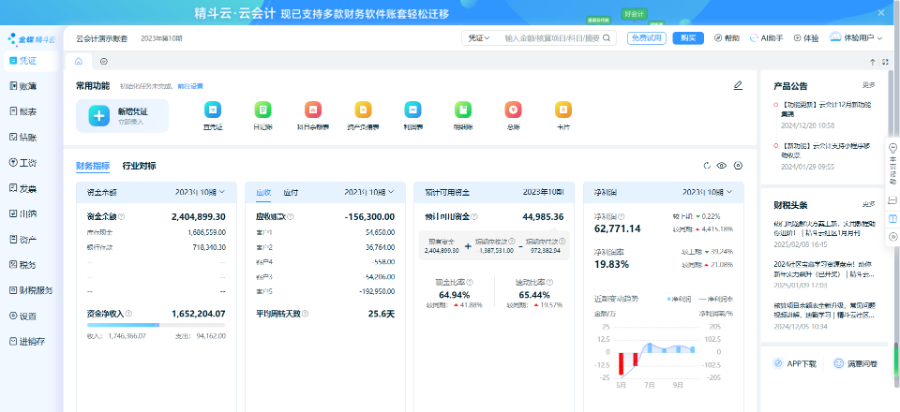
Task: Close the top promotional banner
Action: click(881, 13)
